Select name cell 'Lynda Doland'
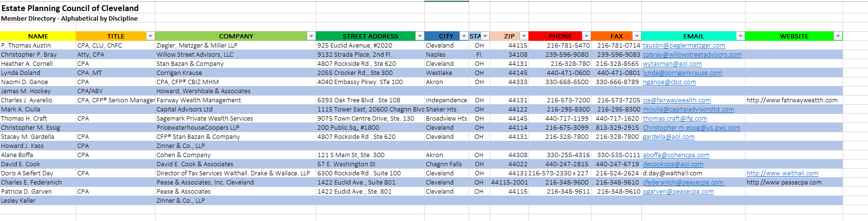Image resolution: width=868 pixels, height=221 pixels. click(x=38, y=73)
